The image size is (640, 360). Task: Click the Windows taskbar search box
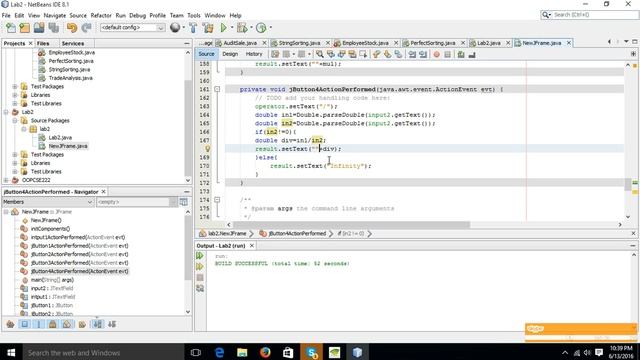click(x=103, y=352)
